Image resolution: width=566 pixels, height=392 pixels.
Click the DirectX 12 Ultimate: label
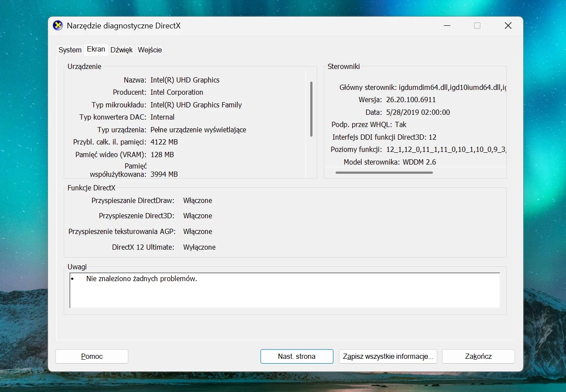[x=143, y=247]
